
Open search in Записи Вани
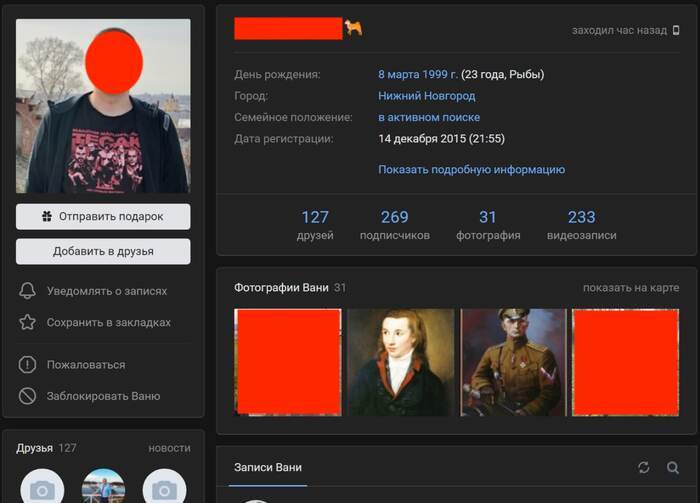click(673, 467)
